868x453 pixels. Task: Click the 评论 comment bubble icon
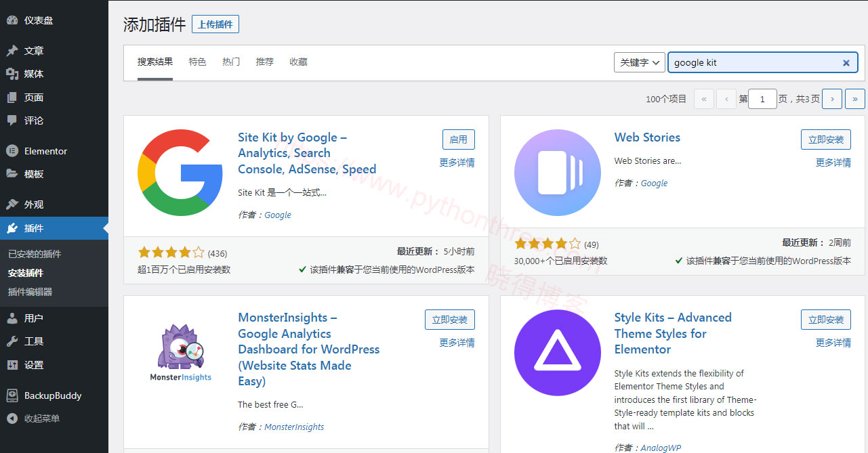pyautogui.click(x=12, y=121)
